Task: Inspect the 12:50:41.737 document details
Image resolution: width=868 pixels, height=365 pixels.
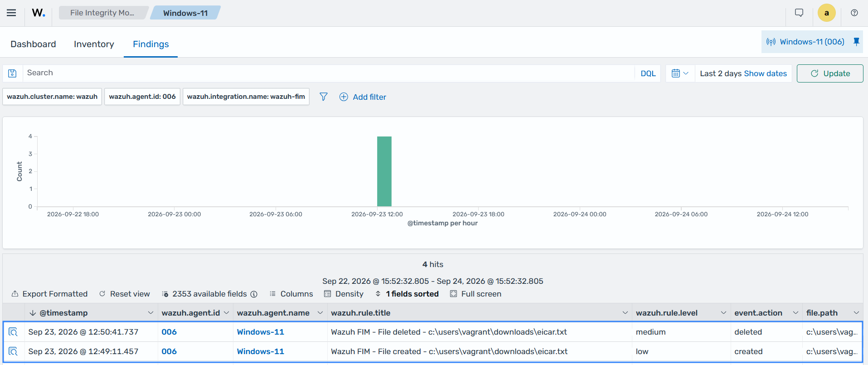Action: click(13, 332)
